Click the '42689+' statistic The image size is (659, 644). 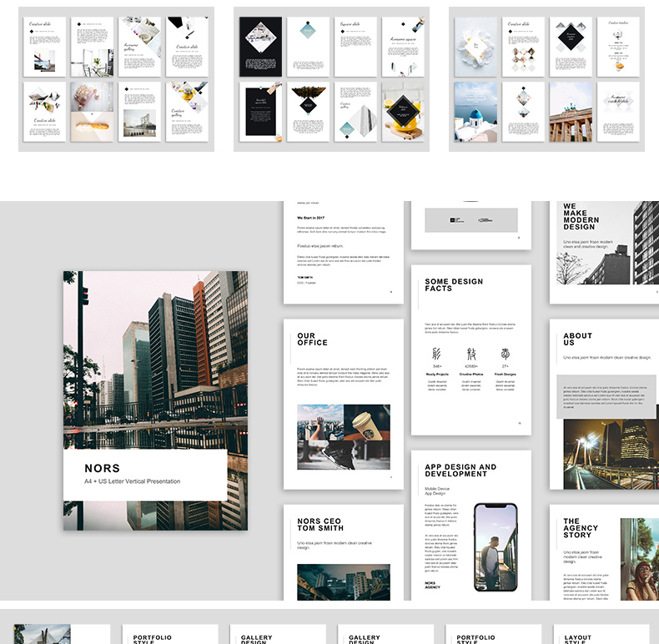point(471,366)
